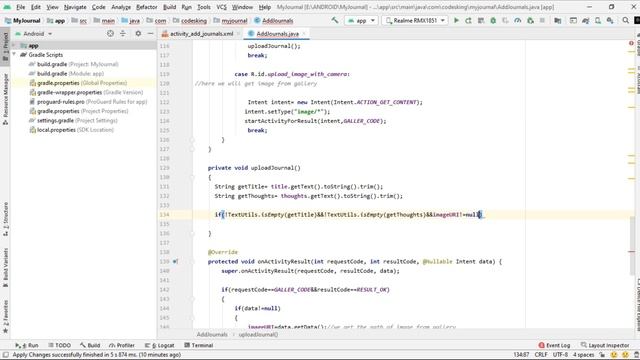Open the Refactor menu

(x=147, y=7)
